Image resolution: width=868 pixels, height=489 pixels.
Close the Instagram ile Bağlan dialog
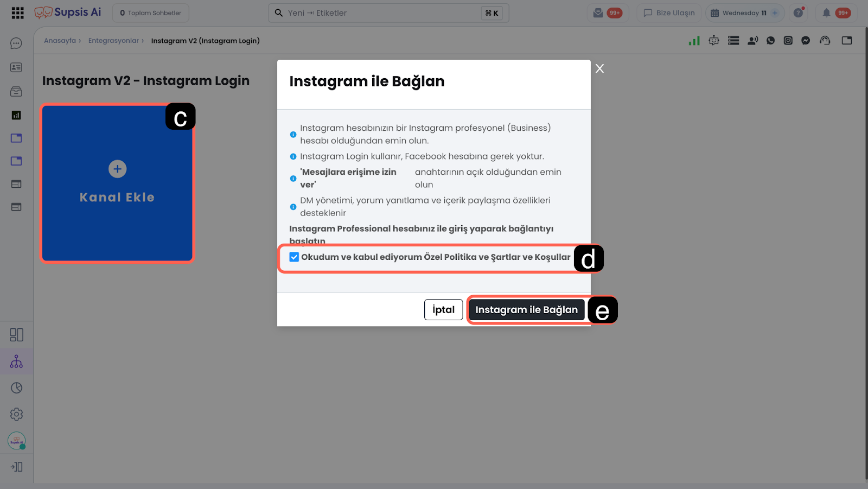click(x=599, y=68)
